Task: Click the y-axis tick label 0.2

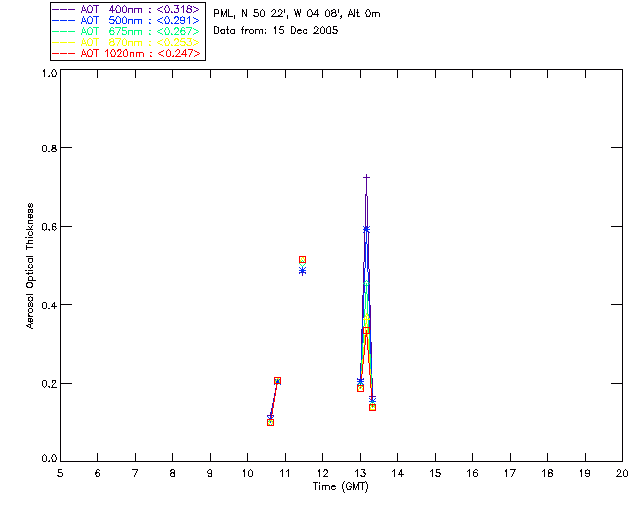Action: (x=49, y=383)
